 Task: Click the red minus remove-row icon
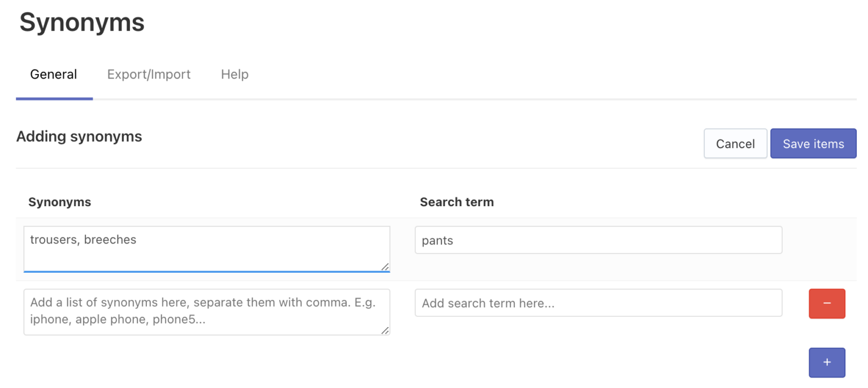(x=827, y=303)
